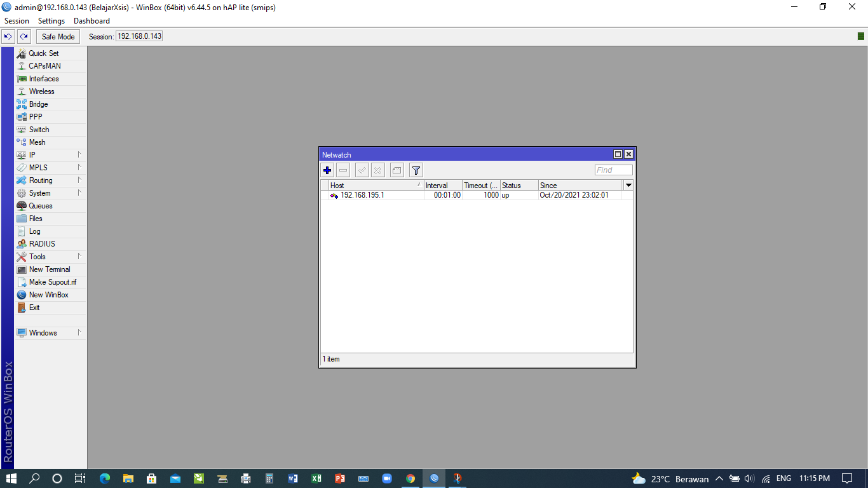Click the Mesh sidebar icon

(x=22, y=142)
